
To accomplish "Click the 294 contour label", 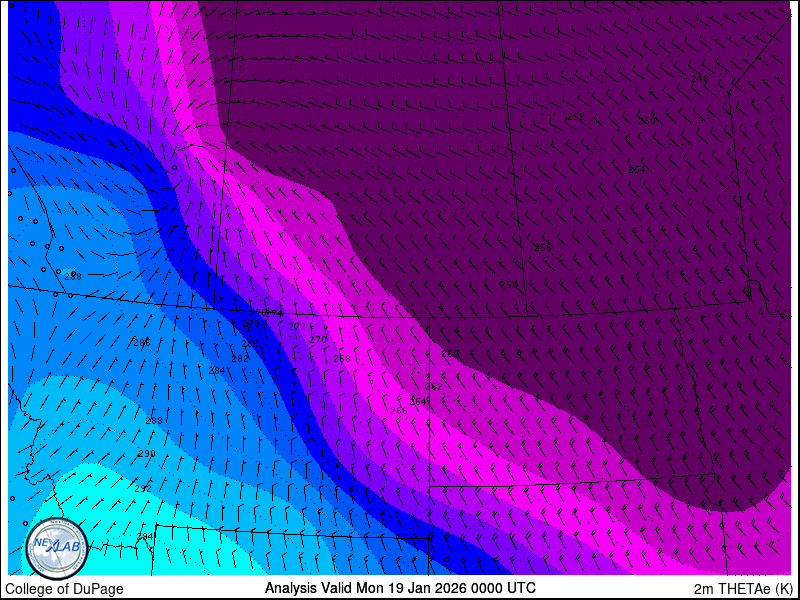I will coord(145,536).
